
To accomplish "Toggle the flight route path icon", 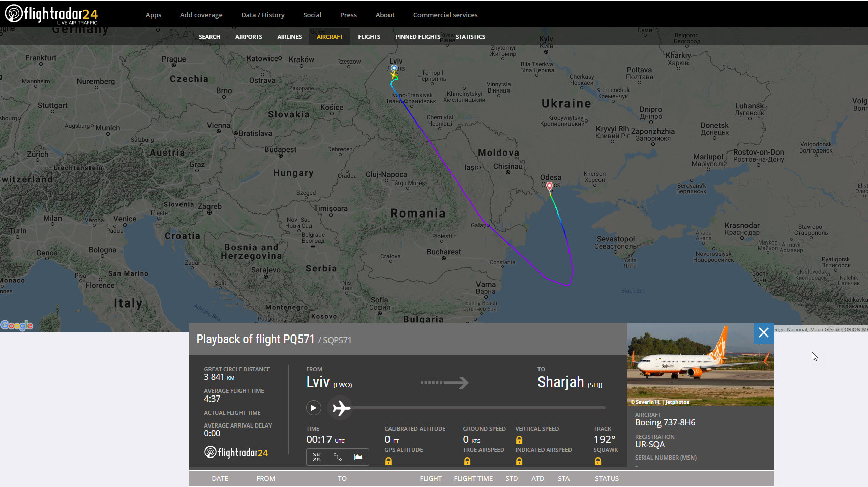I will [338, 457].
